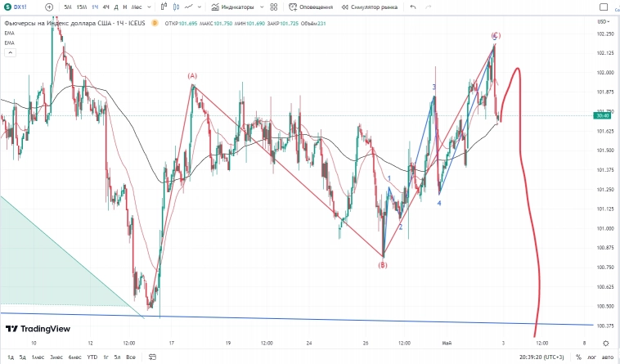Expand the timeframe list dropdown arrow
The image size is (620, 364).
[149, 7]
